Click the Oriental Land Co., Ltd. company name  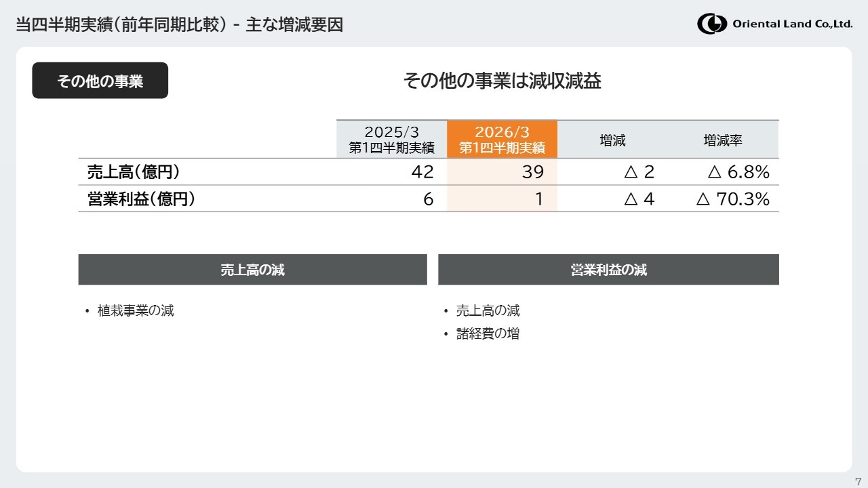(792, 24)
